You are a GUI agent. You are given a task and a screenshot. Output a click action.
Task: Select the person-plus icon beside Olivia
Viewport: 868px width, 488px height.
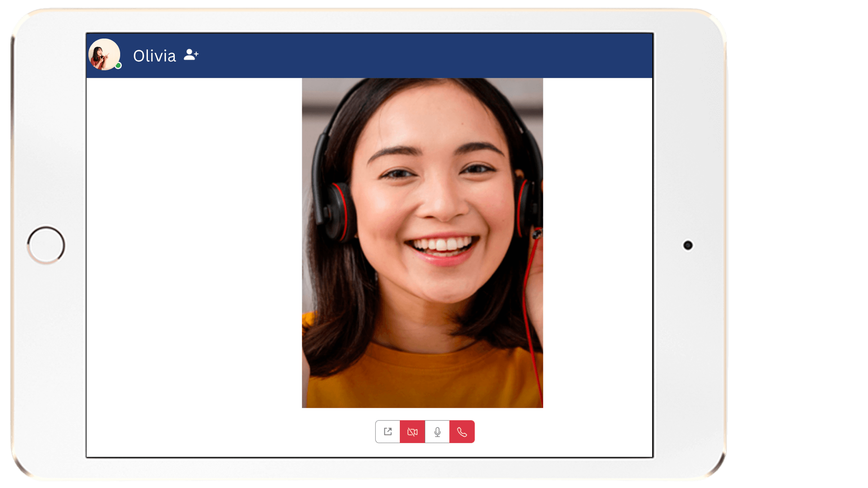[191, 55]
